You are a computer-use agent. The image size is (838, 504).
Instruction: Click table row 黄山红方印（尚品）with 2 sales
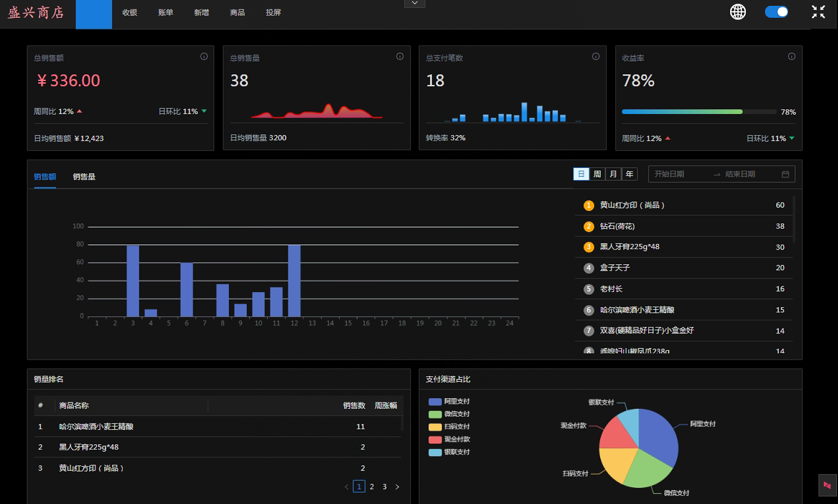217,468
